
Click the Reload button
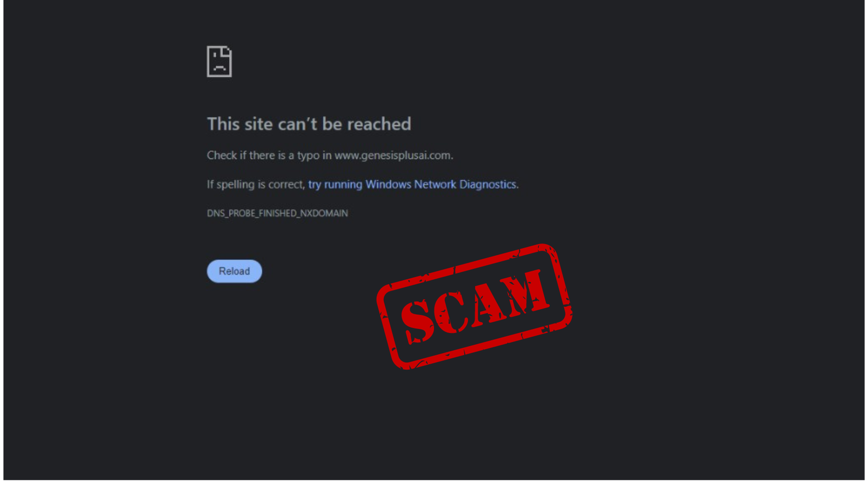[234, 271]
